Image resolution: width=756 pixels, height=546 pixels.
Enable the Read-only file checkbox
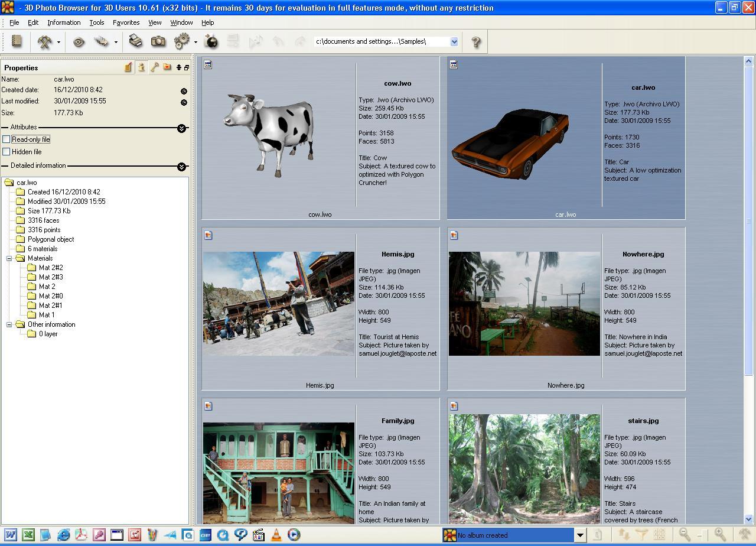click(x=6, y=139)
